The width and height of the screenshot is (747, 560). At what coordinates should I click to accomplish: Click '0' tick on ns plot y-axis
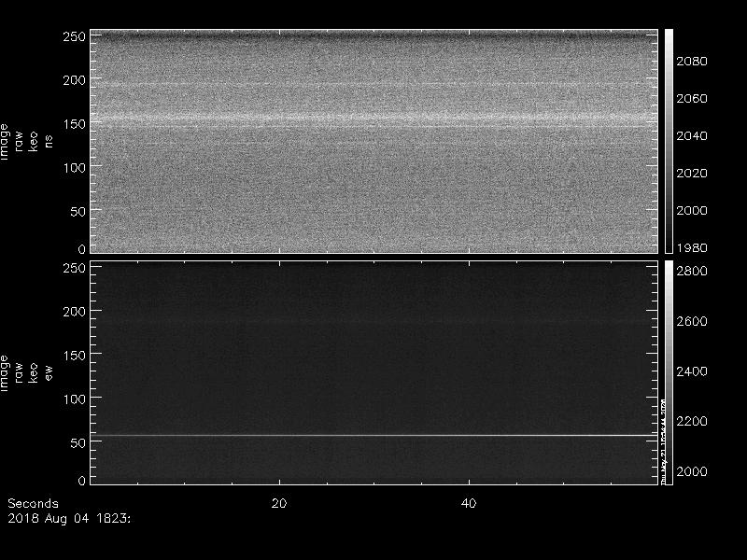pos(82,249)
